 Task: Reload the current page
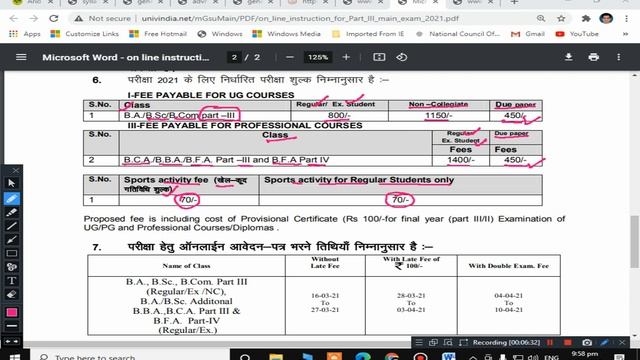coord(53,19)
